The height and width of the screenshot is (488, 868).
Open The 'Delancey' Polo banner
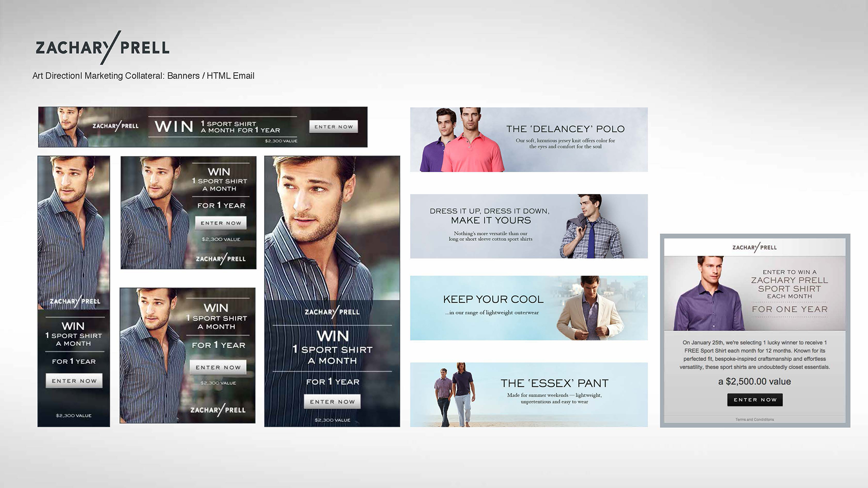[565, 129]
